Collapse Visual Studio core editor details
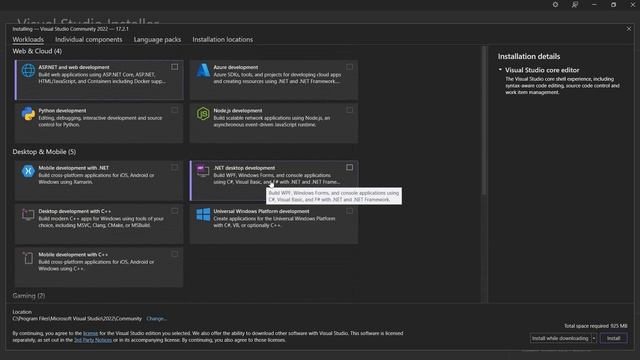The image size is (640, 360). pyautogui.click(x=500, y=70)
